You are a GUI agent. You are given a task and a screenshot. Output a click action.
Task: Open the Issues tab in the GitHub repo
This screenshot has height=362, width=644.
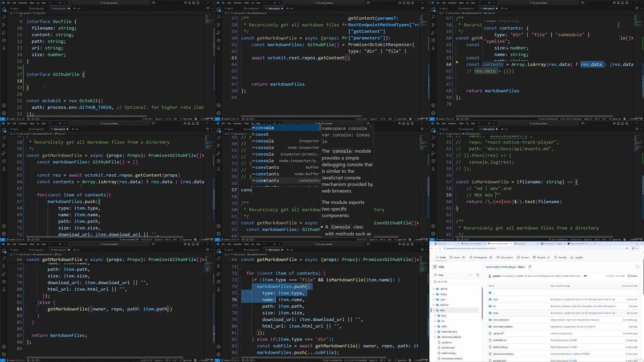[456, 257]
